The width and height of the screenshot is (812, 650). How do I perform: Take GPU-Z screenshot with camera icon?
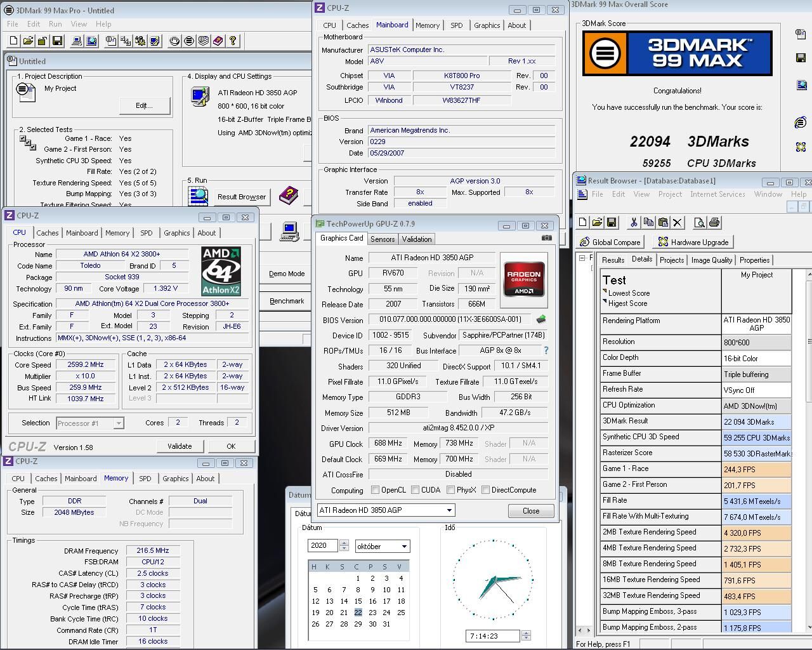[546, 238]
